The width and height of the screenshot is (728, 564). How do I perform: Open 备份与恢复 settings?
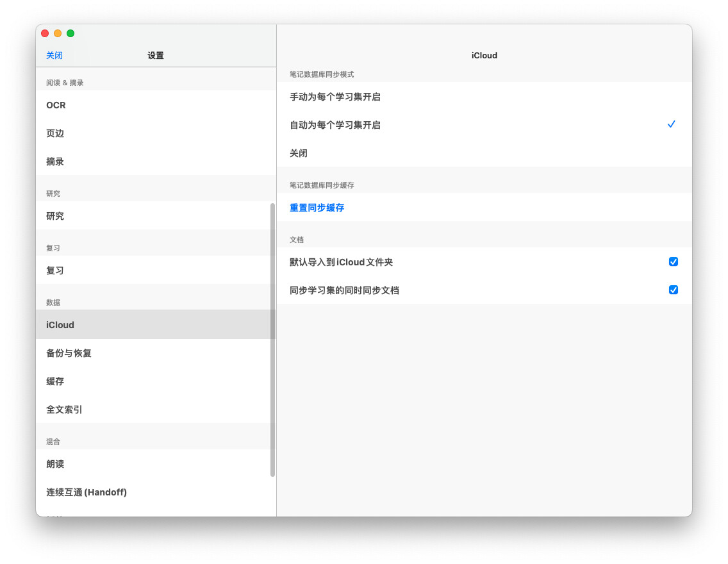pos(69,353)
